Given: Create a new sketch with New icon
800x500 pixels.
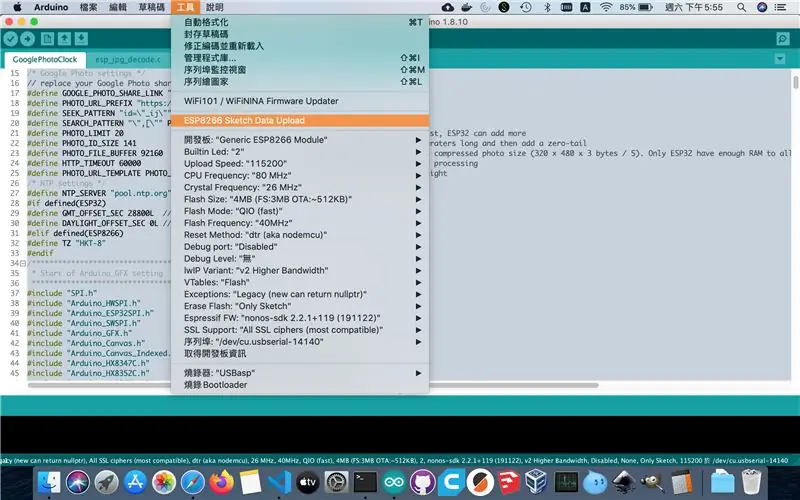Looking at the screenshot, I should [x=47, y=39].
